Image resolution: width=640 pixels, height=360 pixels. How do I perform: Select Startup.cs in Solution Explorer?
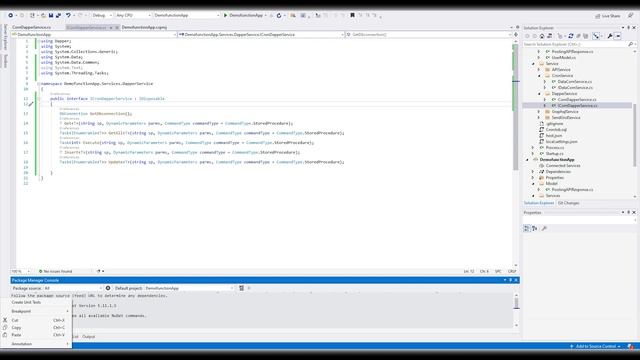[x=555, y=154]
